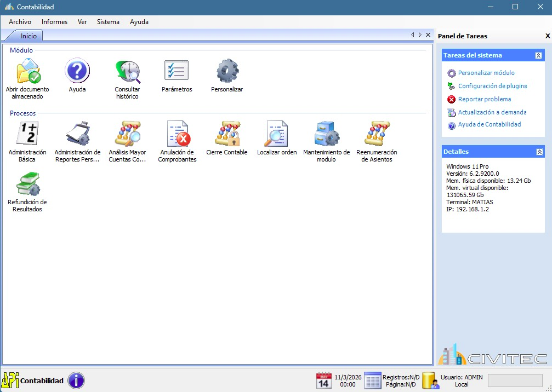The width and height of the screenshot is (552, 392).
Task: Open Análisis Mayor Cuentas Co... icon
Action: [x=127, y=134]
